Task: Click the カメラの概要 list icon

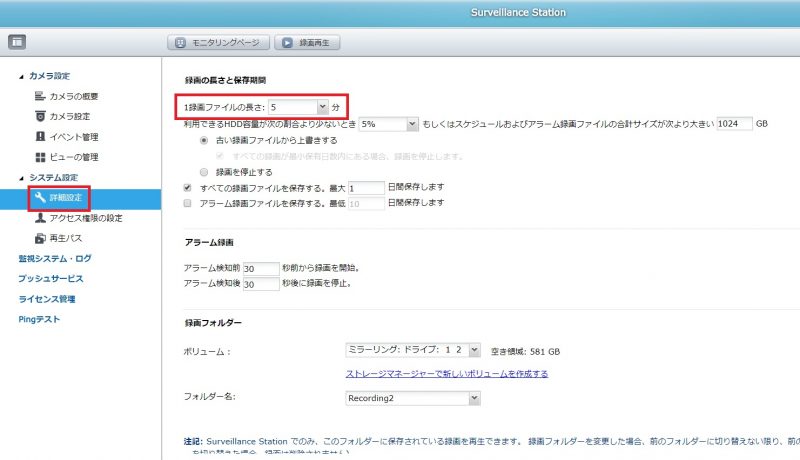Action: click(x=40, y=96)
